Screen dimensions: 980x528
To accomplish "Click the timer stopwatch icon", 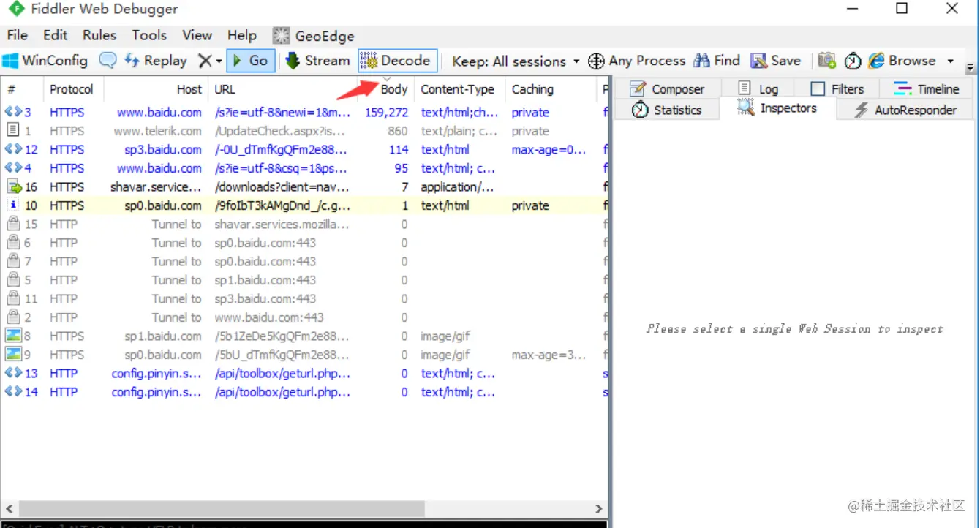I will pyautogui.click(x=853, y=61).
